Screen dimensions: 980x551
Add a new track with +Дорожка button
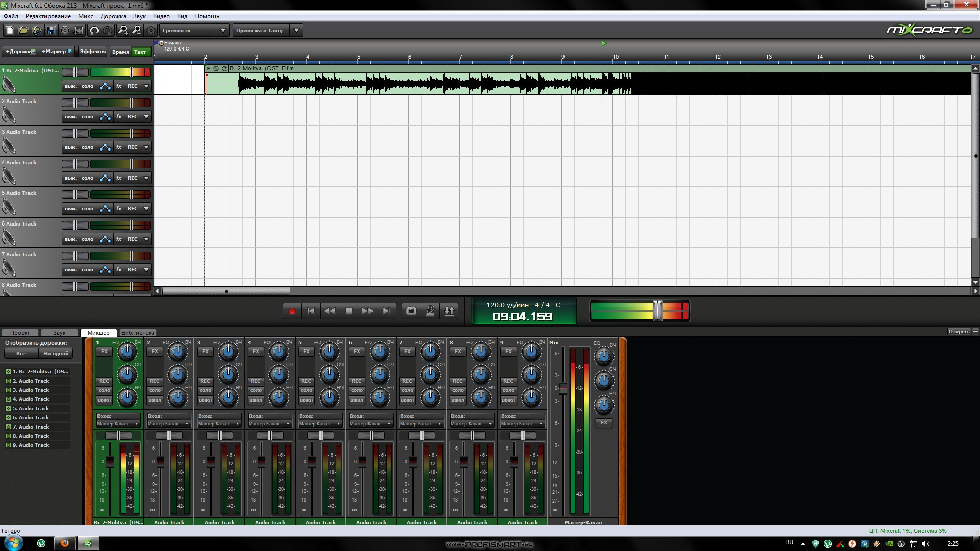pyautogui.click(x=20, y=52)
